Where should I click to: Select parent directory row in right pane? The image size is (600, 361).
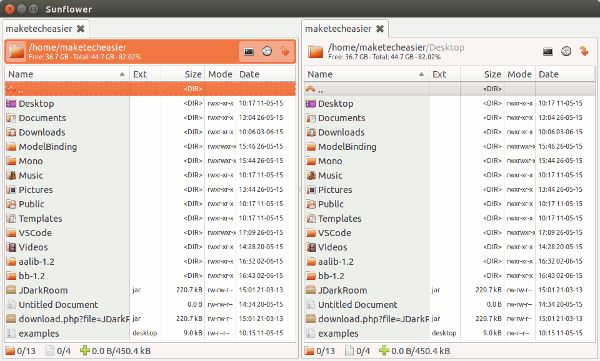tap(450, 89)
